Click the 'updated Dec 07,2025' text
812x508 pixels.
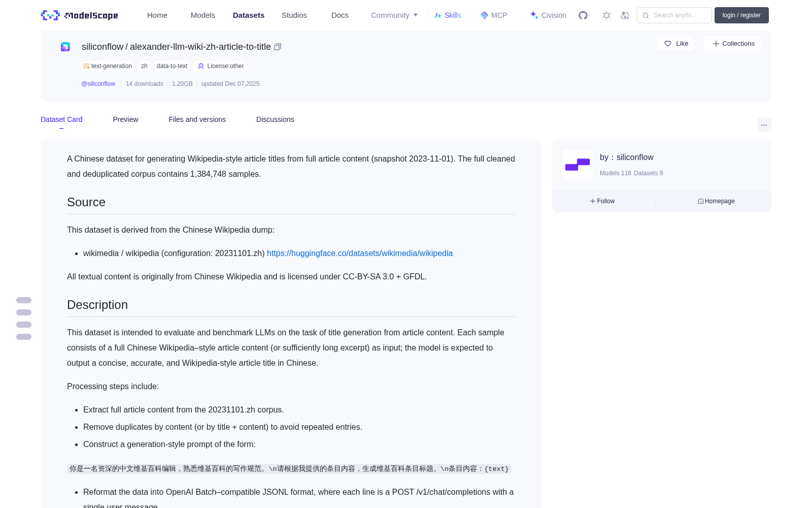(230, 84)
